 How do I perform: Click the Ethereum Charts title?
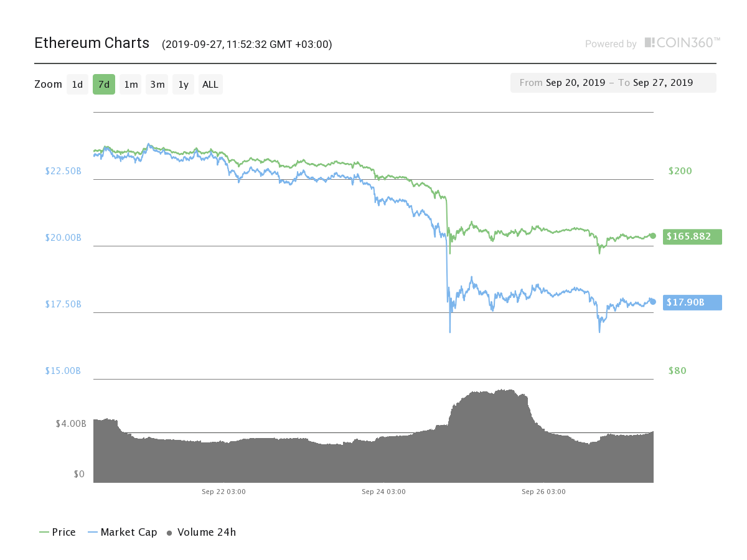pyautogui.click(x=92, y=43)
